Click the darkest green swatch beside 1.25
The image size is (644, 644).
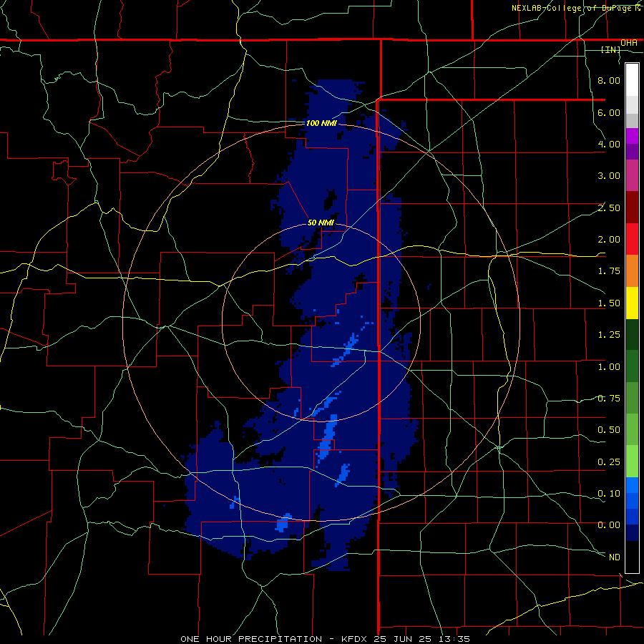[632, 334]
